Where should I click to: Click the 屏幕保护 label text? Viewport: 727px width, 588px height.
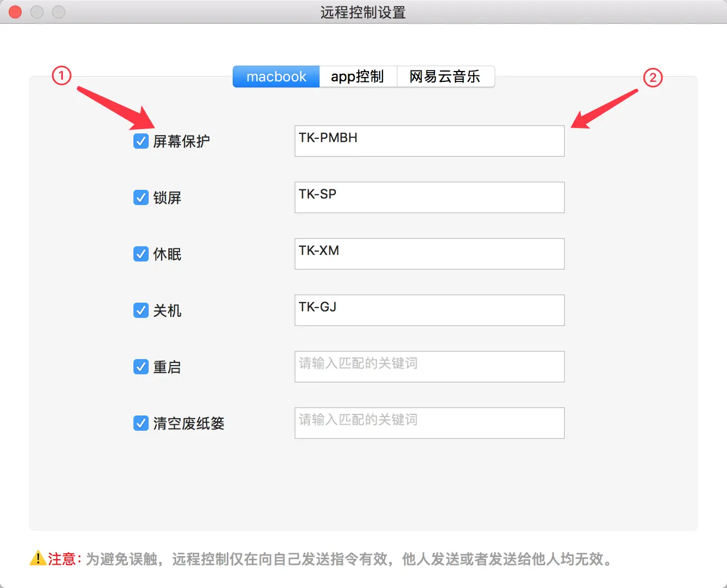181,142
